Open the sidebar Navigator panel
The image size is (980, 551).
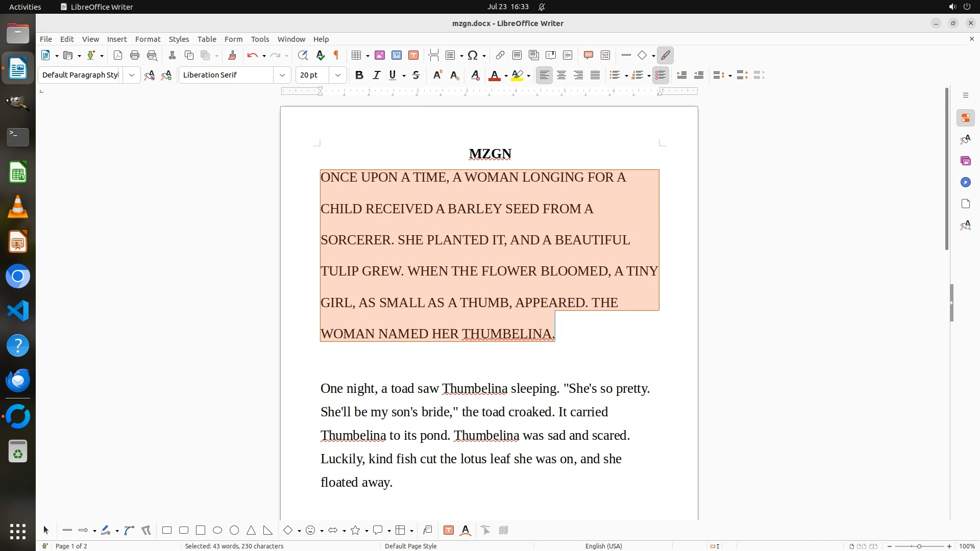tap(965, 182)
